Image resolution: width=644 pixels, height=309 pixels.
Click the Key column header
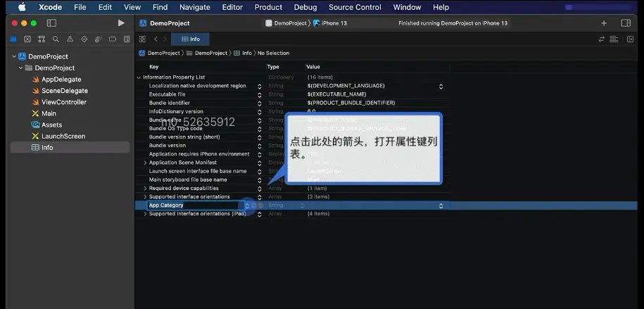[x=153, y=67]
